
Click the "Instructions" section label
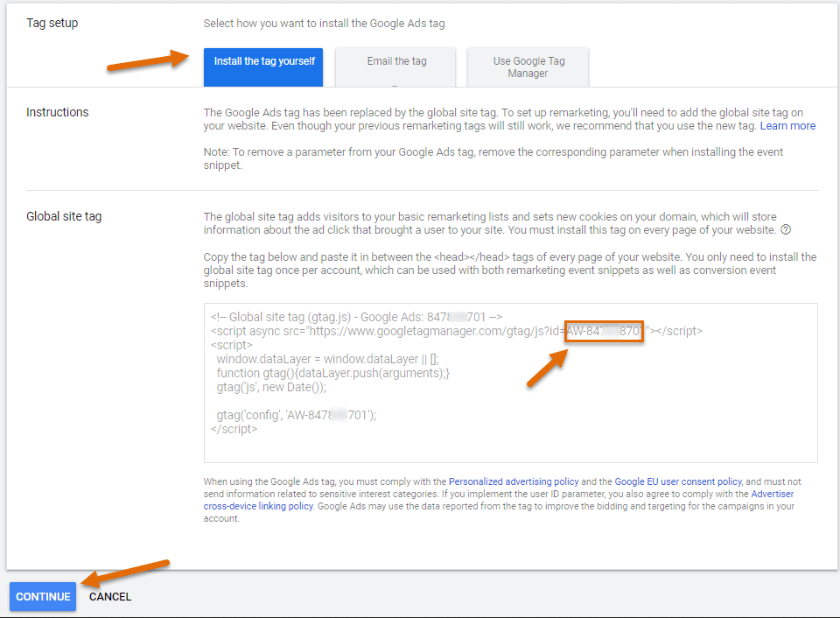[x=57, y=112]
